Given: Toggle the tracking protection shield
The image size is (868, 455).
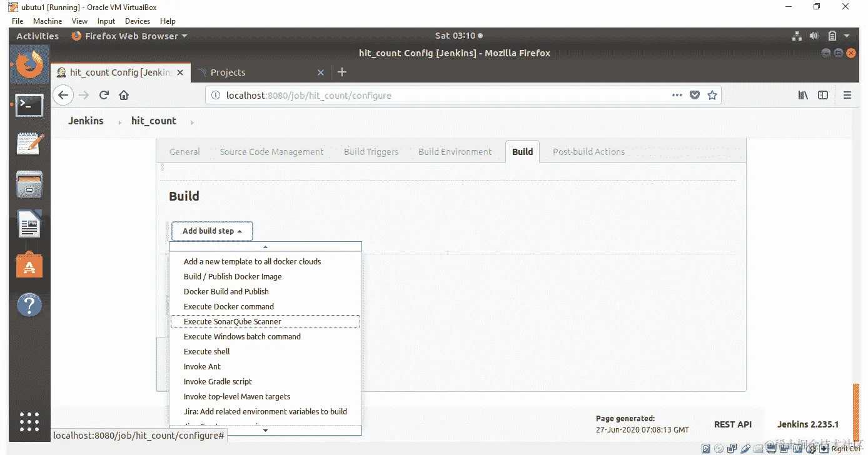Looking at the screenshot, I should pos(695,94).
